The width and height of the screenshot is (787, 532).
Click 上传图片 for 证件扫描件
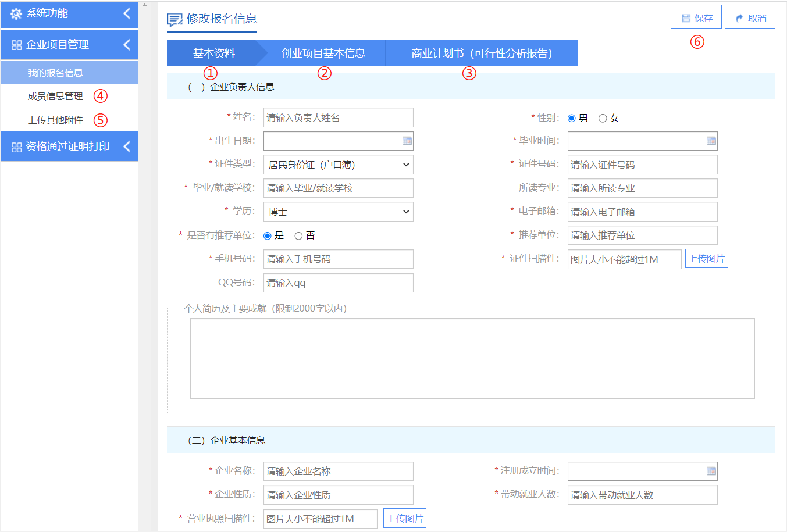[x=707, y=259]
